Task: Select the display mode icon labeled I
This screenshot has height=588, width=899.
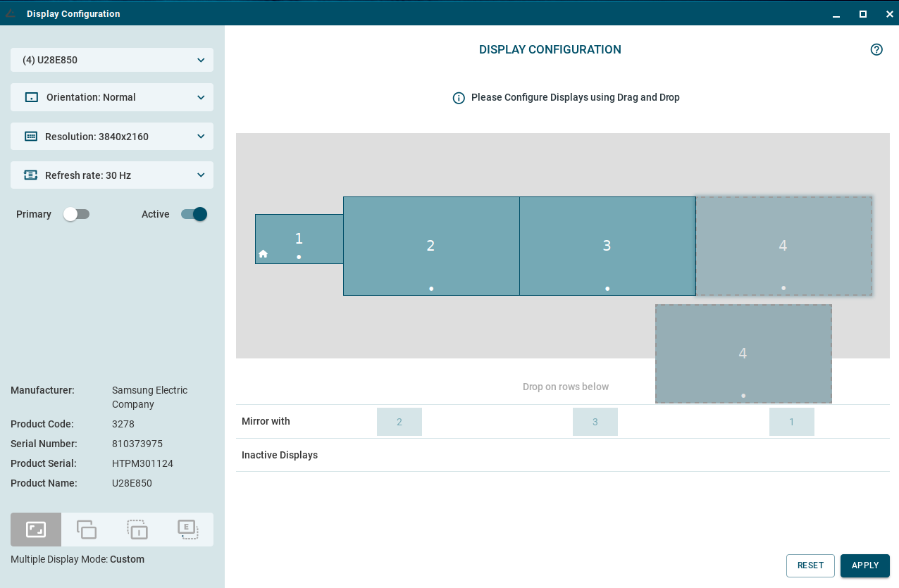Action: pos(137,530)
